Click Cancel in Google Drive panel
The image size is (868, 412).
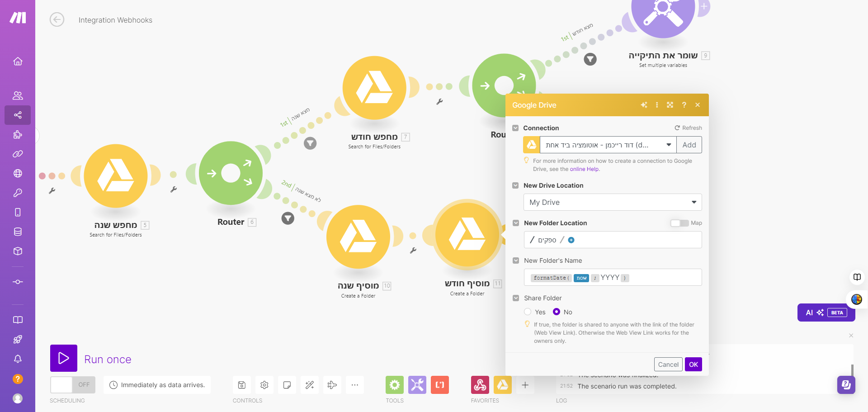coord(668,365)
